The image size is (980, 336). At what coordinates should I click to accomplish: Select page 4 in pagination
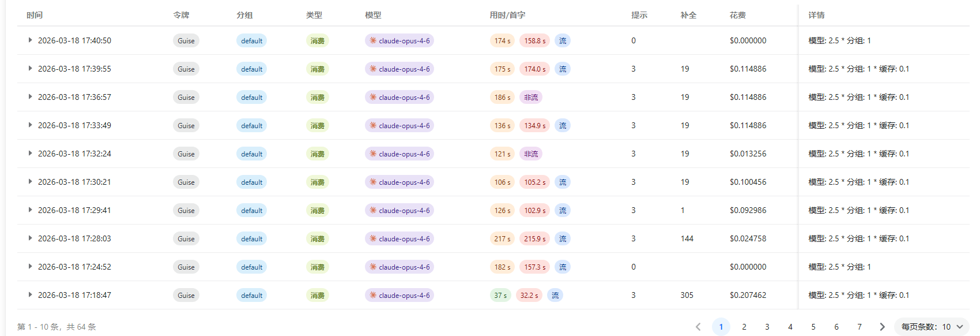coord(790,327)
